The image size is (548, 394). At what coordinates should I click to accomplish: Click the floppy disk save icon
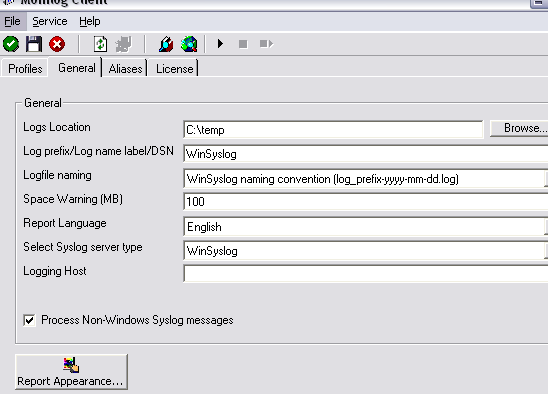34,44
